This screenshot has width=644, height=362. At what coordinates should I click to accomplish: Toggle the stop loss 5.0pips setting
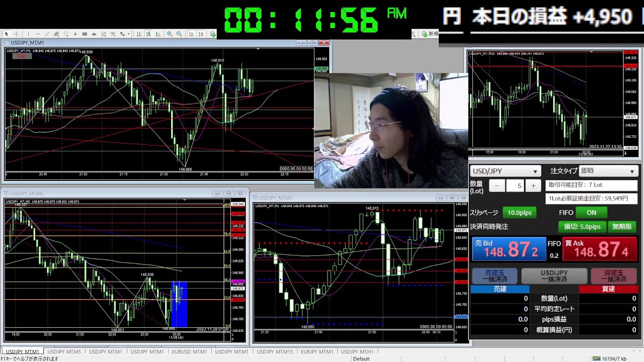pyautogui.click(x=582, y=227)
